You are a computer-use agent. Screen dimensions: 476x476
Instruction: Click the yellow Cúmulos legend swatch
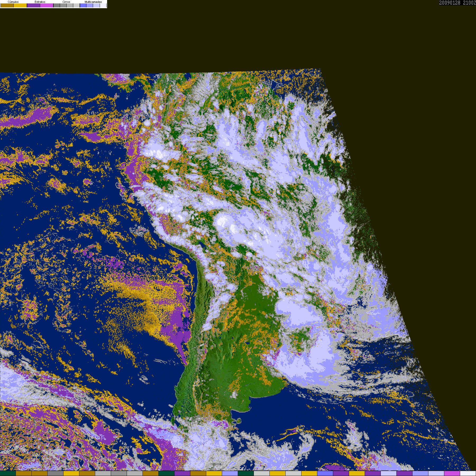coord(20,5)
